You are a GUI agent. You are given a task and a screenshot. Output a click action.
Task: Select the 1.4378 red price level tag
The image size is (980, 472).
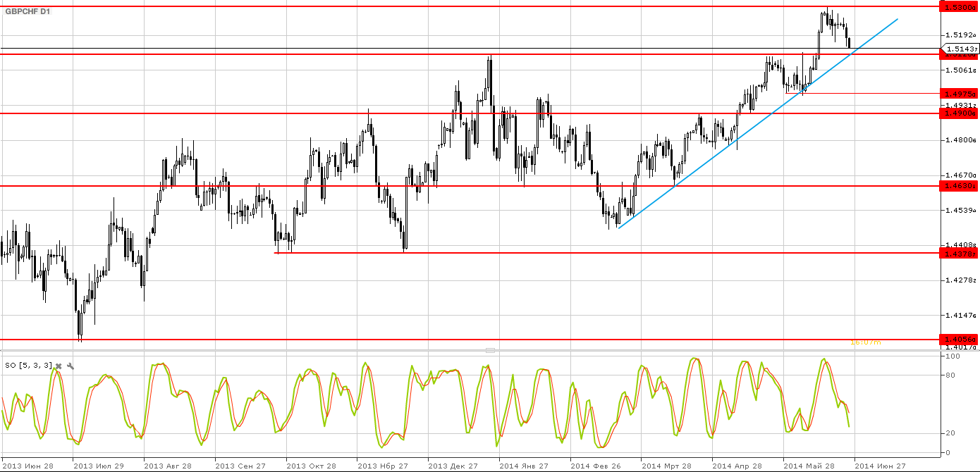(960, 253)
